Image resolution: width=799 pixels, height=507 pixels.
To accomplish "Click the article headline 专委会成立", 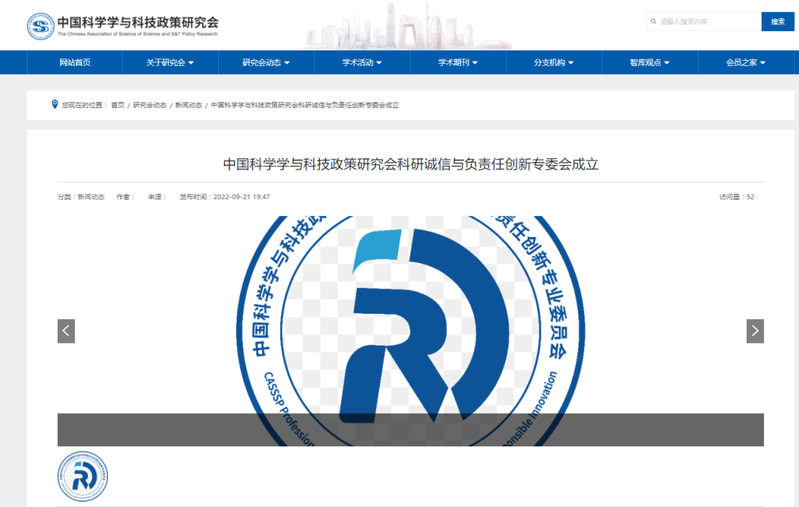I will pyautogui.click(x=411, y=164).
